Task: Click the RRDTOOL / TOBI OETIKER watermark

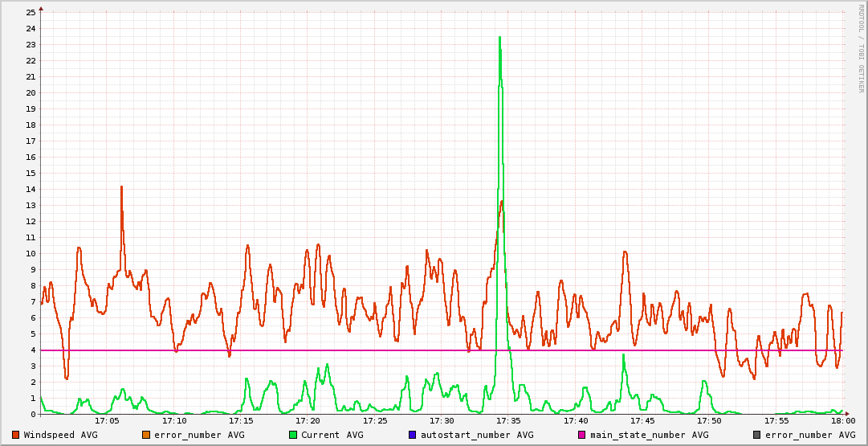Action: click(861, 48)
